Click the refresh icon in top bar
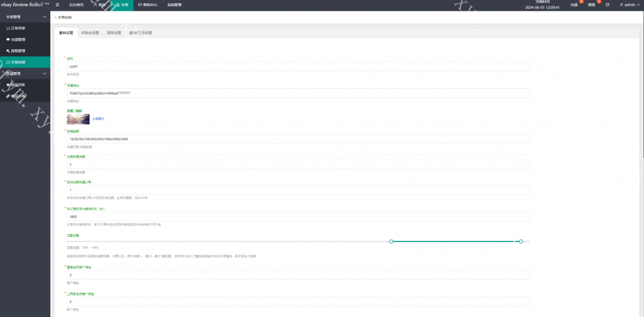Viewport: 644px width, 317px height. click(x=608, y=5)
